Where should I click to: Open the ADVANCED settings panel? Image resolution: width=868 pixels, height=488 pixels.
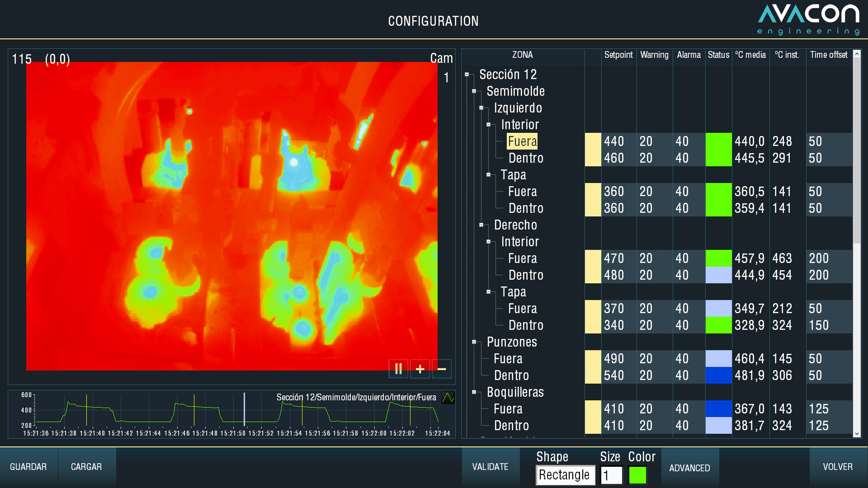click(689, 468)
